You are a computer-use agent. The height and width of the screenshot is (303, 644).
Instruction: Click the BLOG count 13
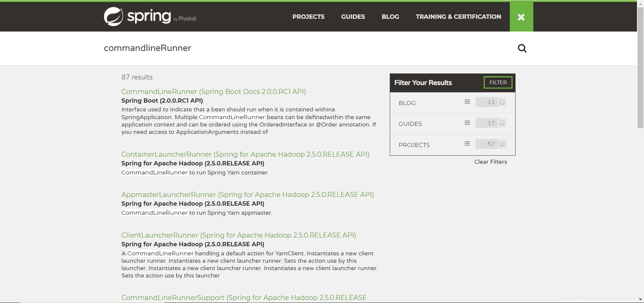pos(491,102)
